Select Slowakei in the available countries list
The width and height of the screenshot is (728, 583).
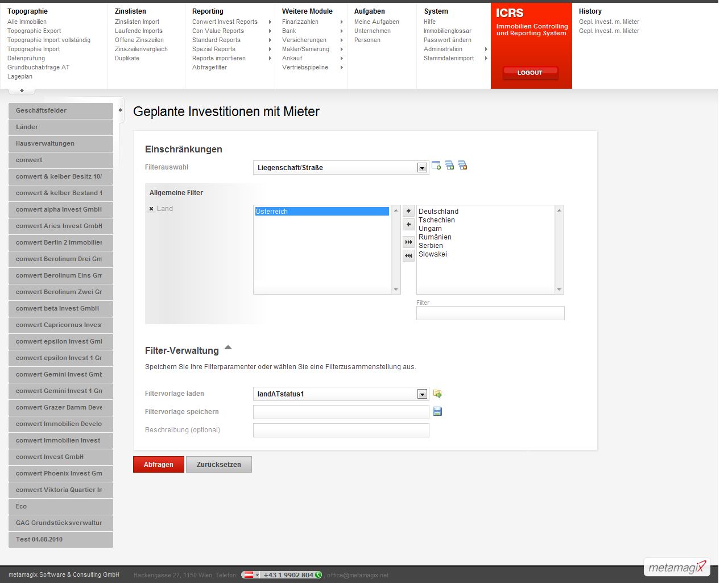coord(433,254)
